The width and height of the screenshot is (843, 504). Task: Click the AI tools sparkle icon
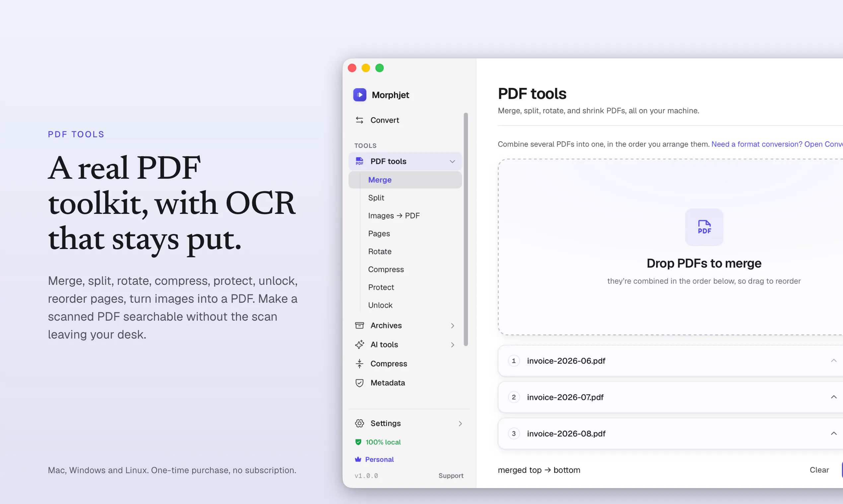tap(359, 345)
